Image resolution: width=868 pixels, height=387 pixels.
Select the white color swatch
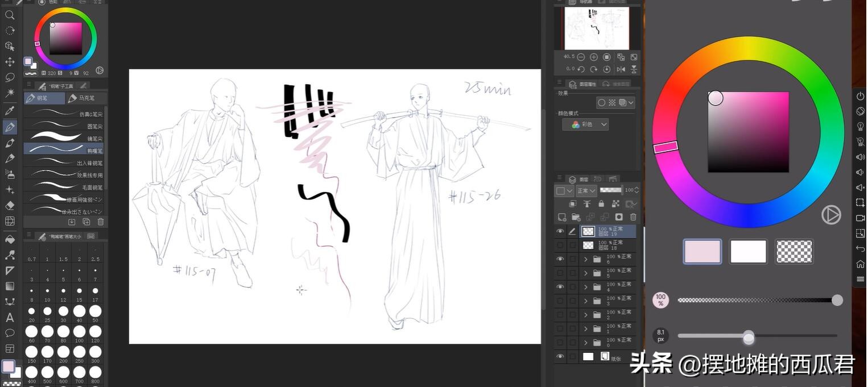coord(748,251)
